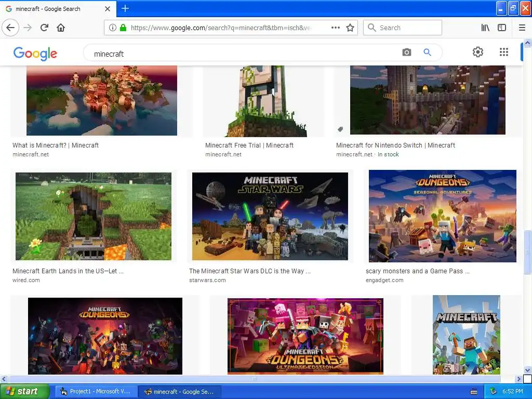This screenshot has height=399, width=532.
Task: Click the vertical scrollbar thumb
Action: [528, 252]
